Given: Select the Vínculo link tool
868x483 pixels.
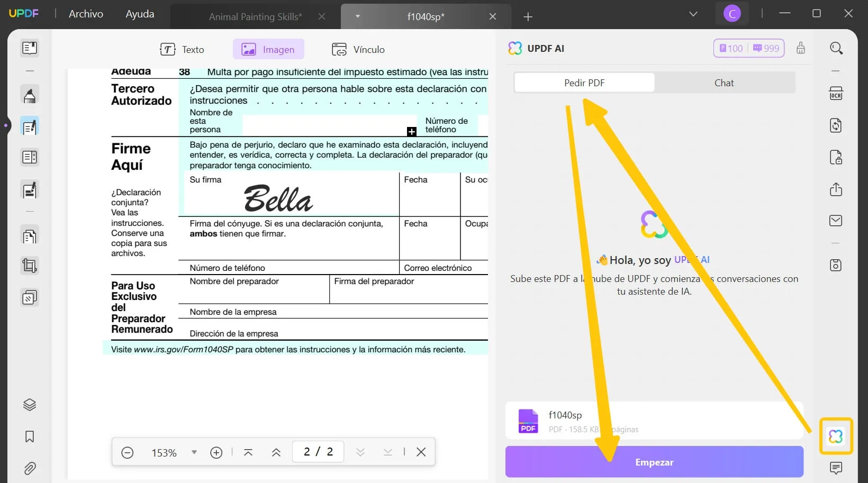Looking at the screenshot, I should tap(358, 49).
